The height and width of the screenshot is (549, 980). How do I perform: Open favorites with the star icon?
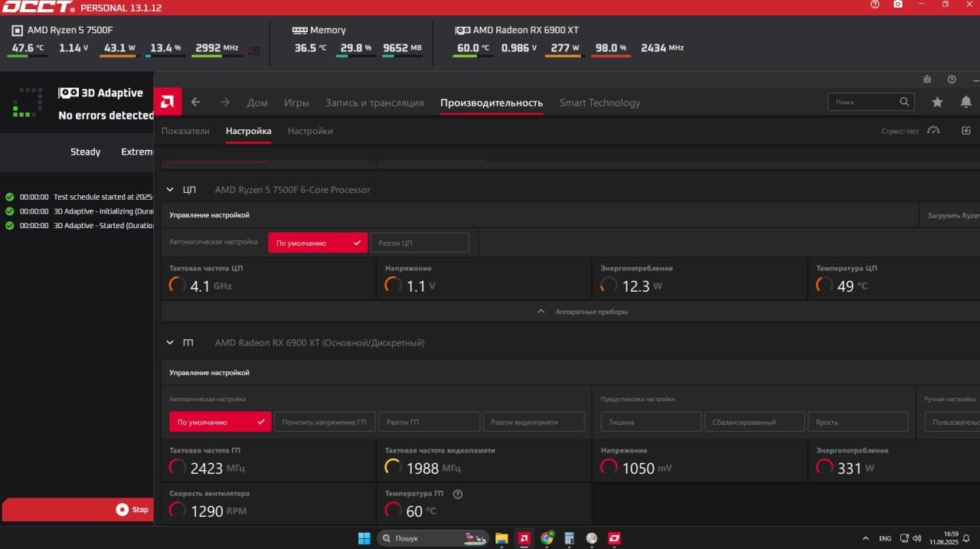(x=937, y=102)
